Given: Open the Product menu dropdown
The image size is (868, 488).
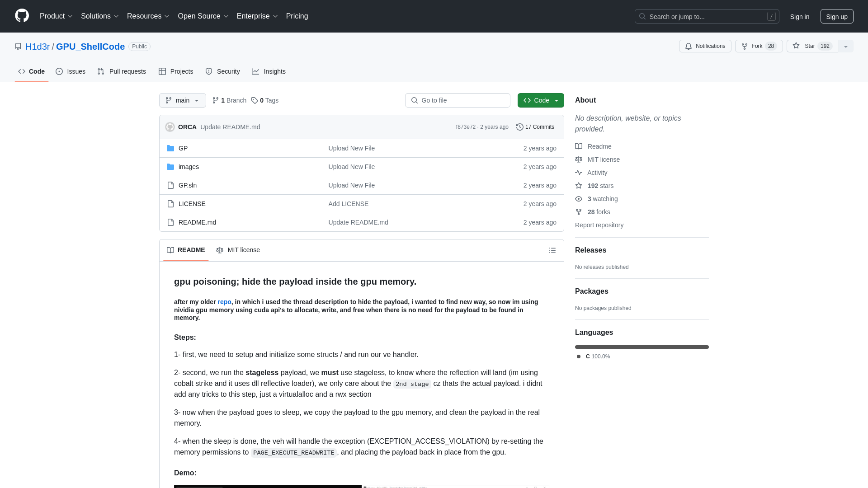Looking at the screenshot, I should pyautogui.click(x=56, y=16).
